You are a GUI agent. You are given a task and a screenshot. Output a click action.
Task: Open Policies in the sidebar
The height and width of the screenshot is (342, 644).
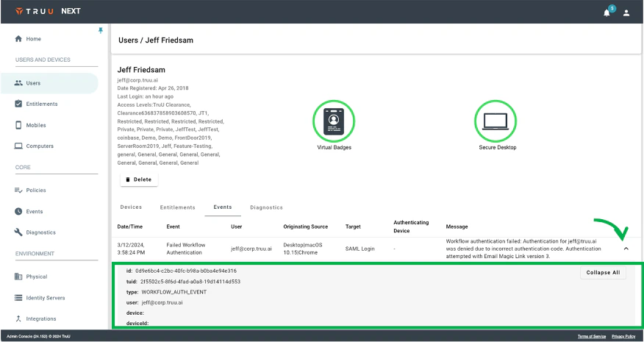coord(36,190)
